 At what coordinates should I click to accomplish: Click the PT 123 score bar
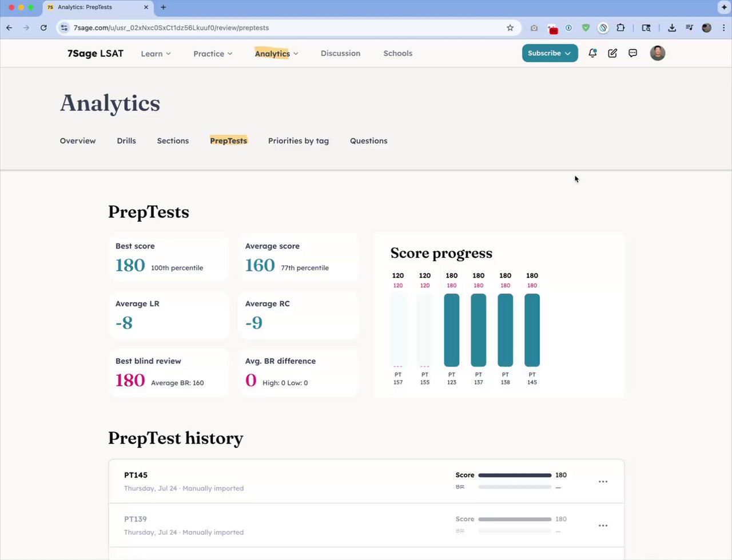(452, 330)
